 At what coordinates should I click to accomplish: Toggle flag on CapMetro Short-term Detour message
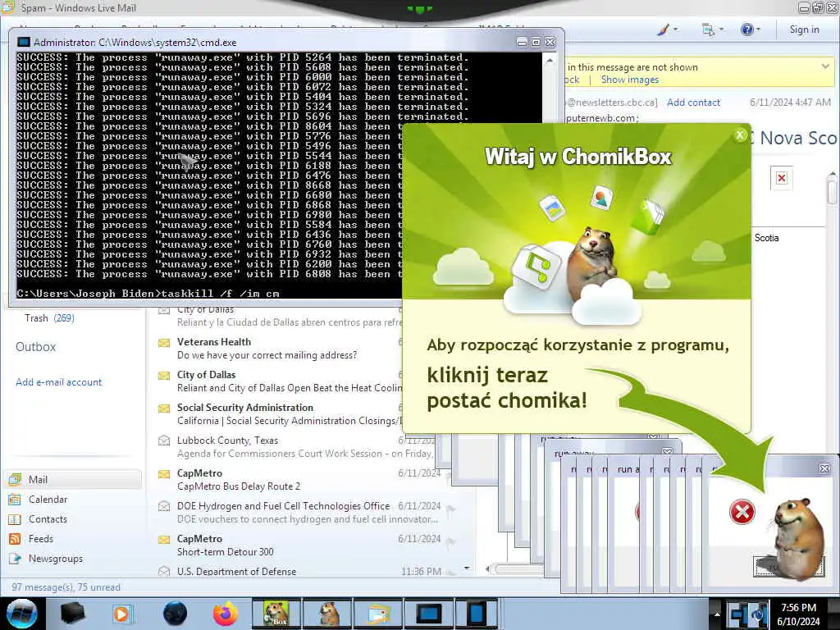click(x=450, y=542)
